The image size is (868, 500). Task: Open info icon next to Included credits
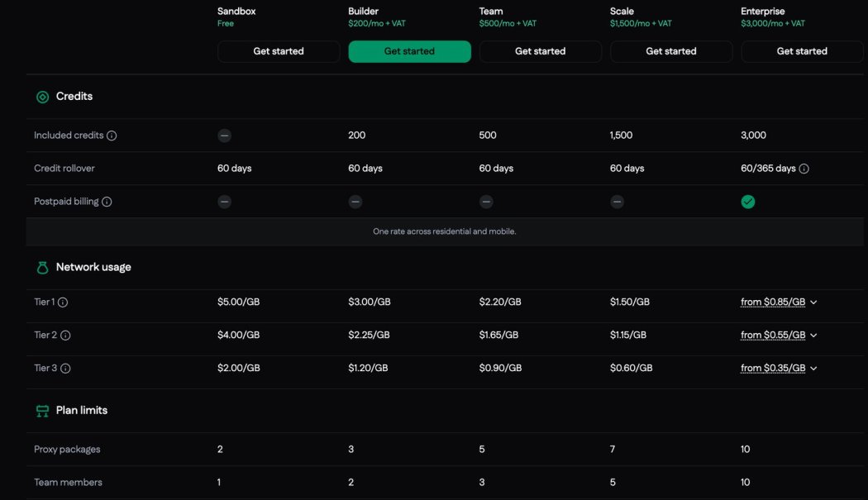click(112, 136)
